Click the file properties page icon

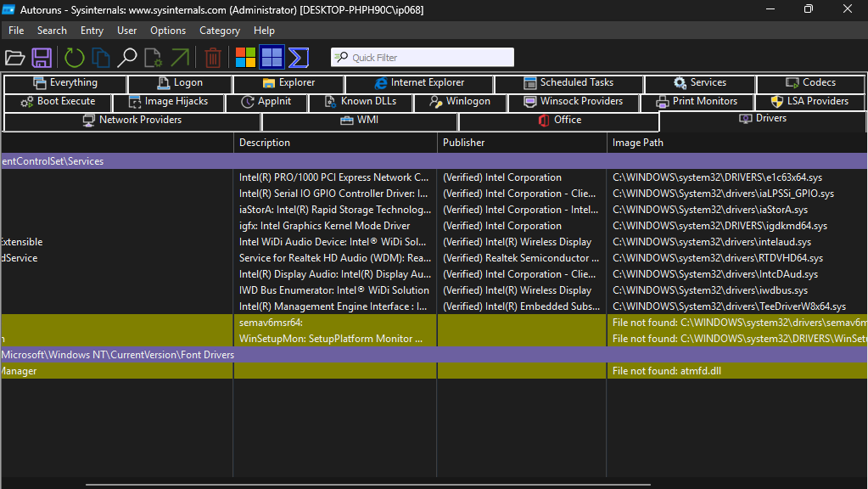[x=153, y=58]
